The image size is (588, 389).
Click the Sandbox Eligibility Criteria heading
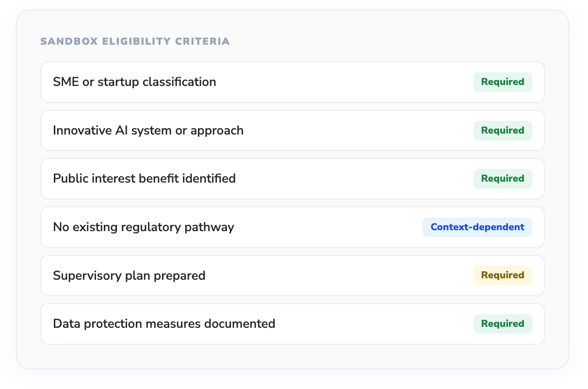click(x=135, y=42)
